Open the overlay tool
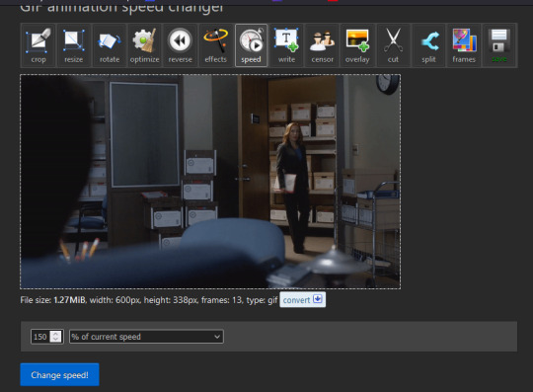The height and width of the screenshot is (392, 533). click(357, 45)
